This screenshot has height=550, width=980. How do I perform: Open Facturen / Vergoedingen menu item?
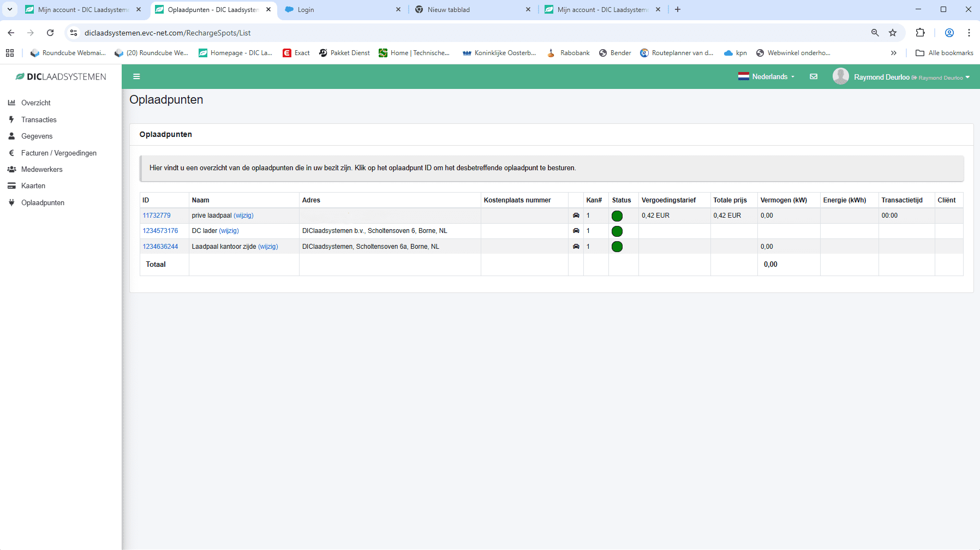[x=59, y=153]
